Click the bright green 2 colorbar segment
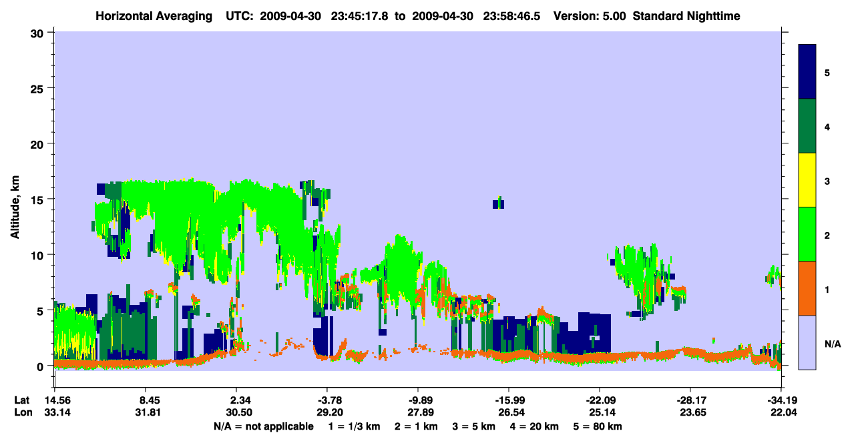This screenshot has height=445, width=868. (x=807, y=234)
